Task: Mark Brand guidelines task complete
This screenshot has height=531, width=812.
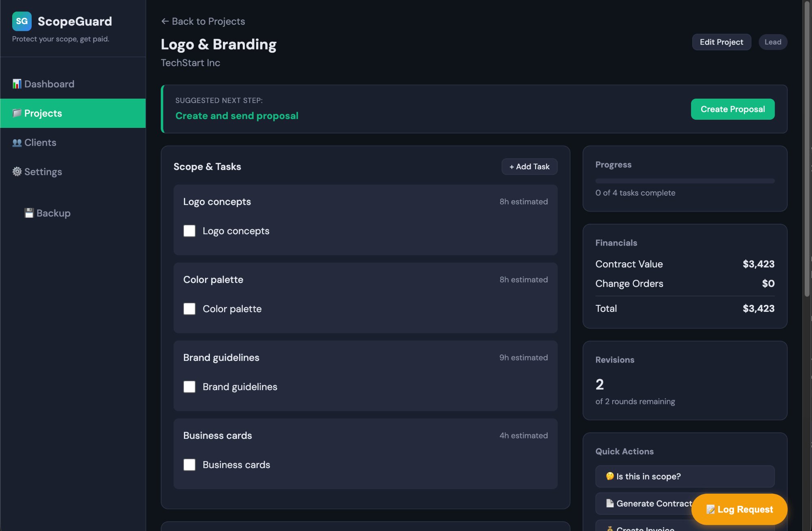Action: tap(189, 387)
